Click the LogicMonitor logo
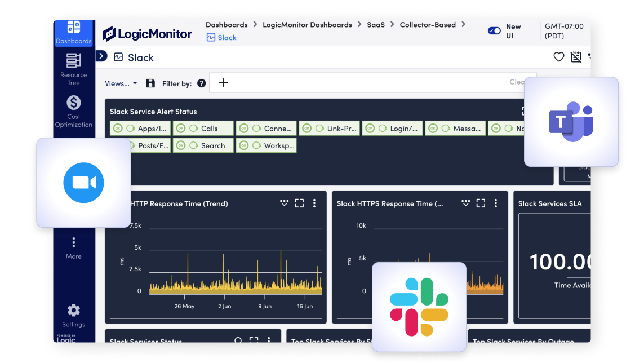The width and height of the screenshot is (644, 363). [147, 34]
